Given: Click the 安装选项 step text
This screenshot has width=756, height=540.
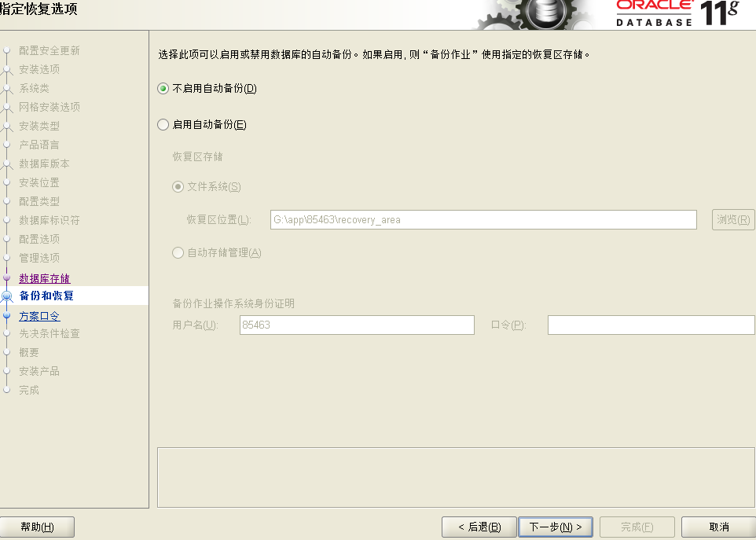Looking at the screenshot, I should [x=39, y=69].
